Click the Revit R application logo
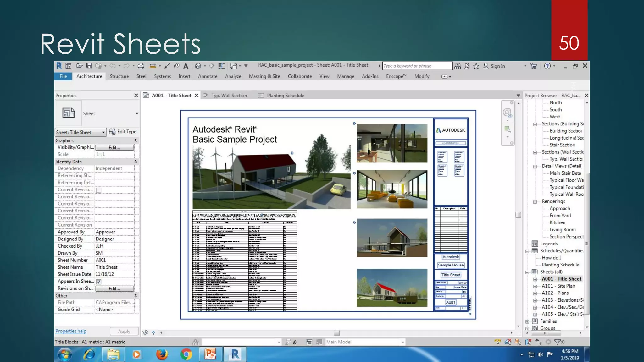 [59, 66]
